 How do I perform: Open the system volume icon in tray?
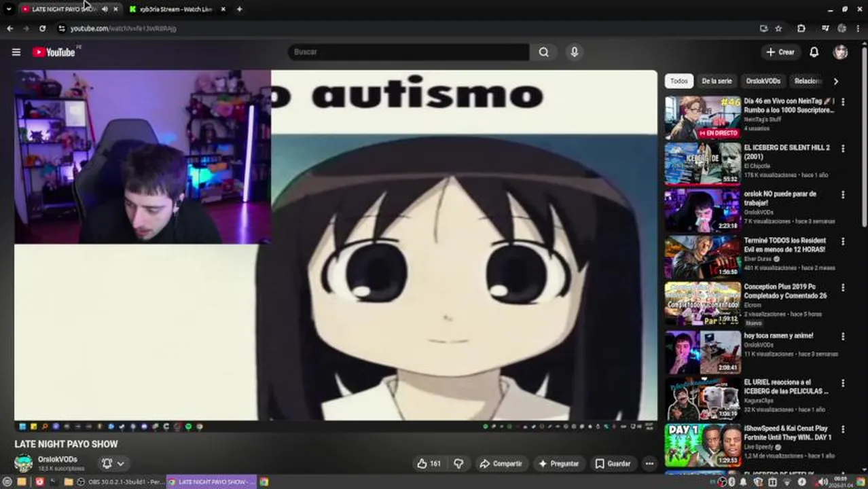tap(822, 482)
